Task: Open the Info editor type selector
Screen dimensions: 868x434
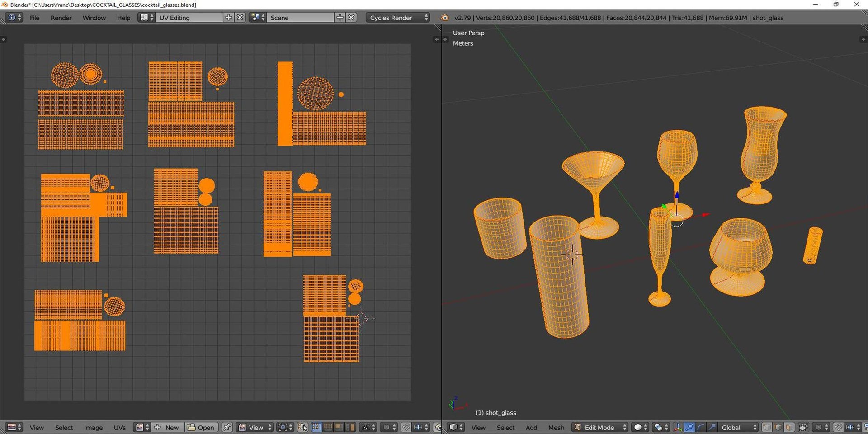Action: [x=14, y=17]
